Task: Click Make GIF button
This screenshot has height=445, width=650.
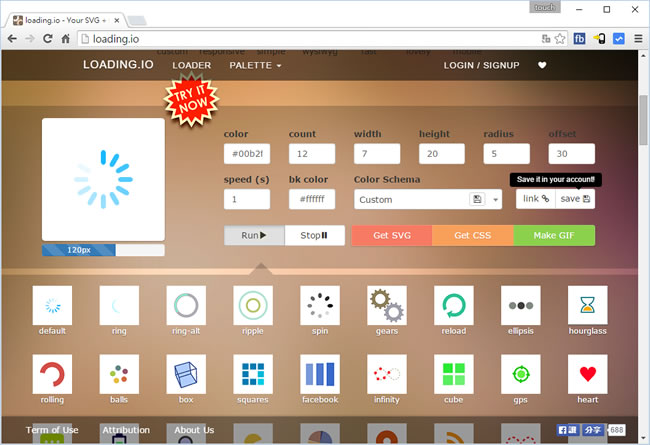Action: point(554,236)
